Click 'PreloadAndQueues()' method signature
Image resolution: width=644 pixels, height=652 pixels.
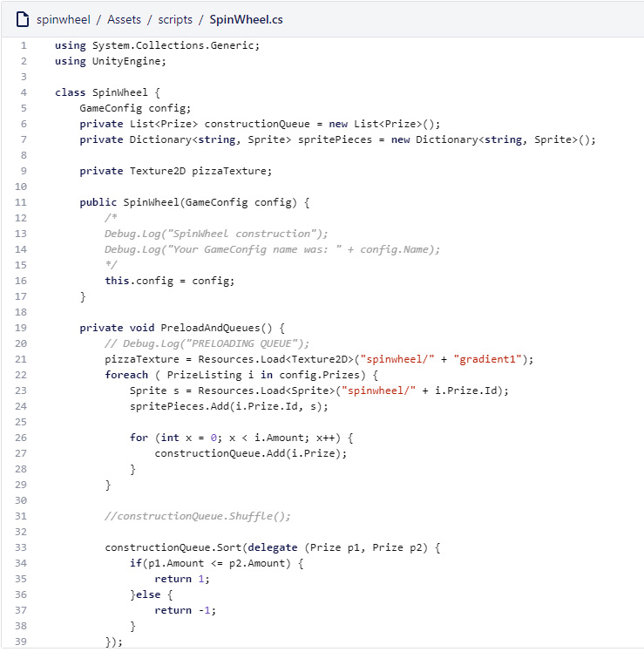point(182,328)
